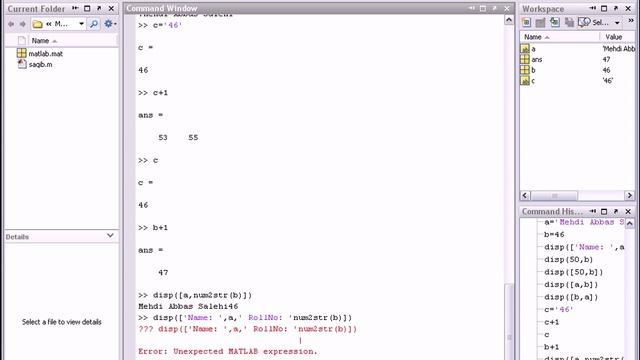Click value 47 of variable ans

coord(607,60)
